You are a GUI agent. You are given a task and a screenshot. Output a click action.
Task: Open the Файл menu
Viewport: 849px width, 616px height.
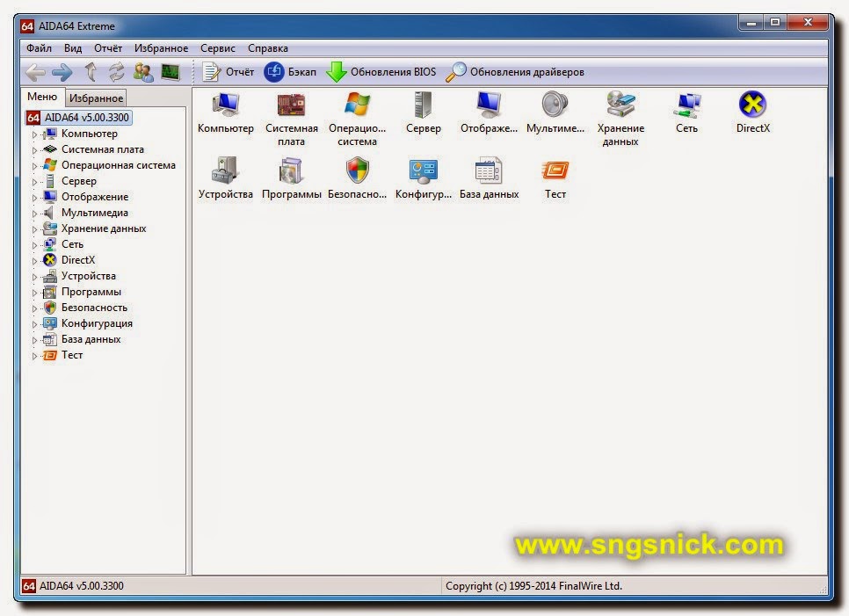tap(39, 48)
